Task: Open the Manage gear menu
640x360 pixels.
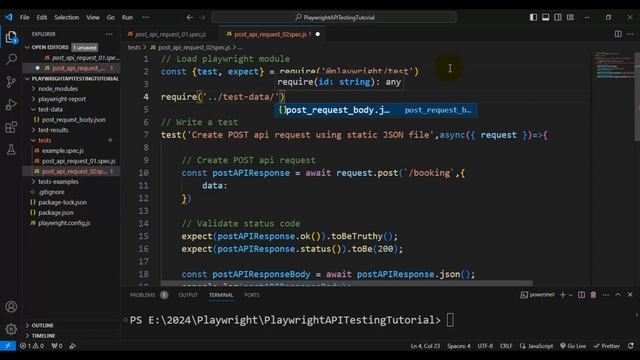Action: tap(11, 329)
